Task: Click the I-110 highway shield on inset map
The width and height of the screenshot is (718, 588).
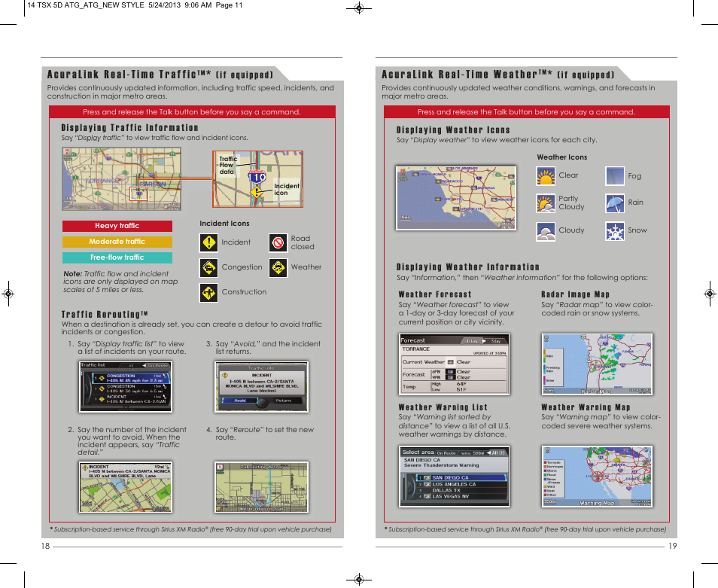Action: tap(257, 176)
